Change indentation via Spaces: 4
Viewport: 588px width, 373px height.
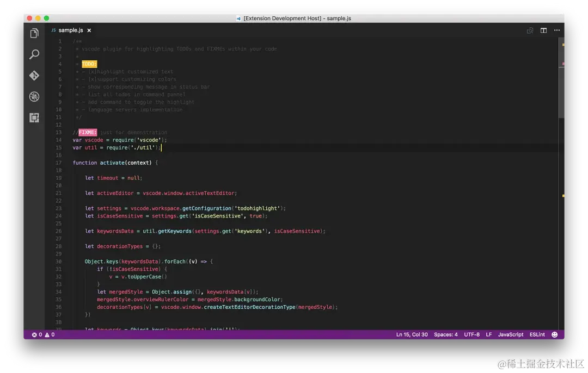point(445,334)
